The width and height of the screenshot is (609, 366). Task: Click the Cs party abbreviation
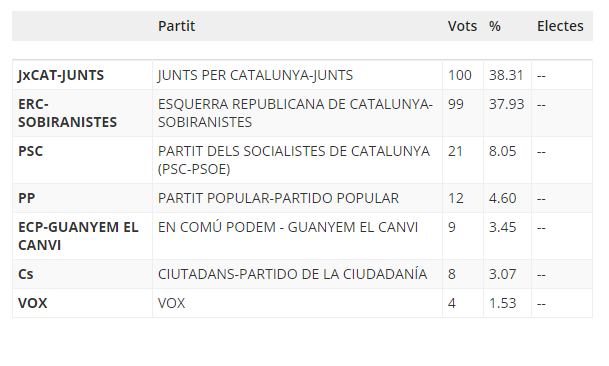(x=26, y=274)
